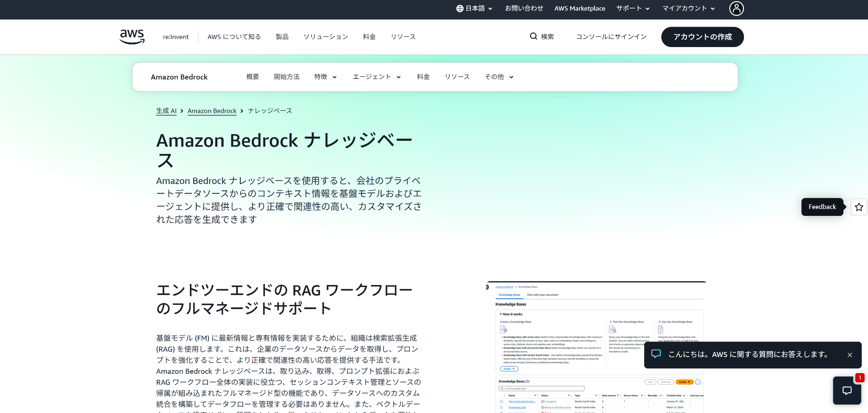The height and width of the screenshot is (413, 868).
Task: Click the Feedback star icon
Action: (x=859, y=207)
